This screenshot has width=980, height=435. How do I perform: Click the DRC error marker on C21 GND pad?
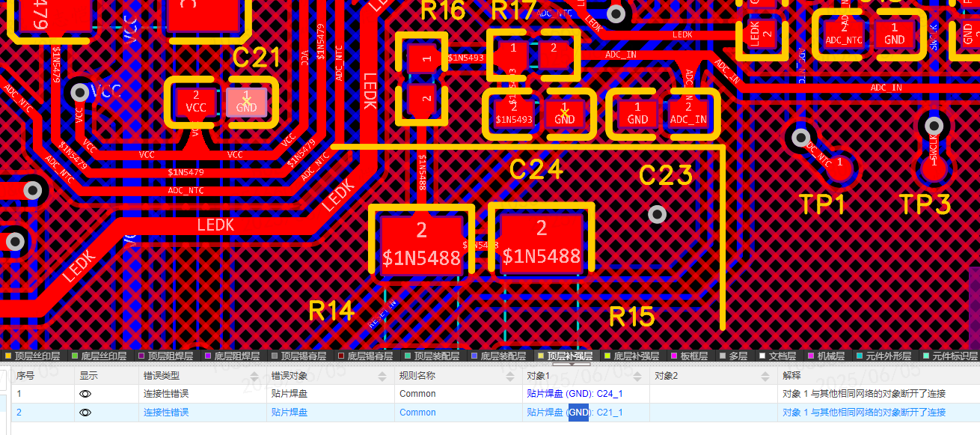pos(247,101)
